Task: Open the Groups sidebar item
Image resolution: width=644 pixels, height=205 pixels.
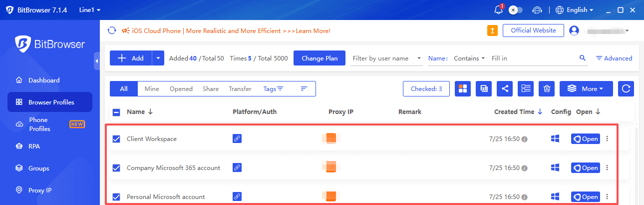Action: pyautogui.click(x=50, y=168)
